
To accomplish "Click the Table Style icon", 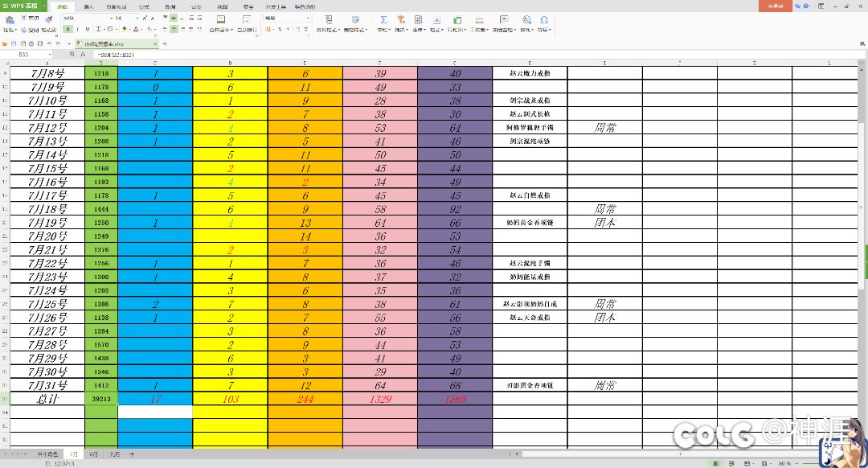I will (355, 19).
